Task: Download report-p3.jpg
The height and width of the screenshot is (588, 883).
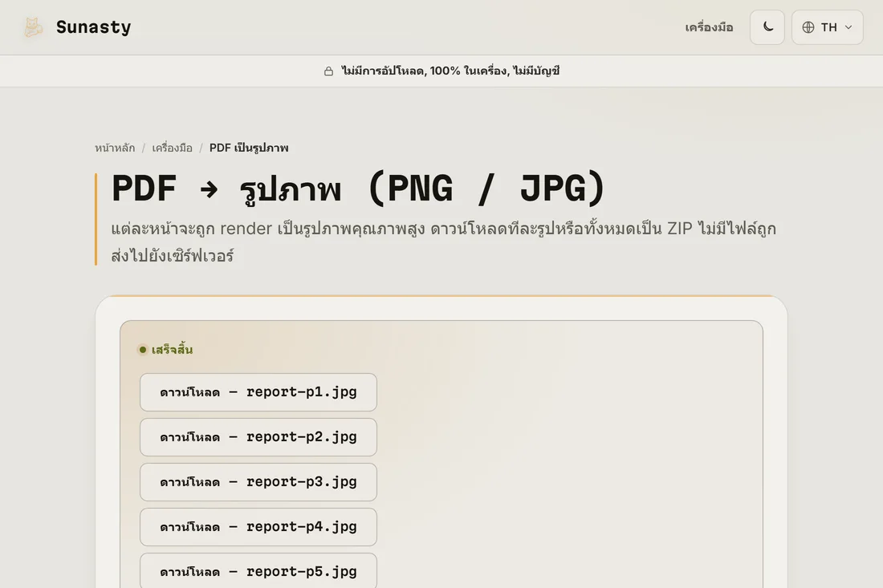Action: [258, 482]
